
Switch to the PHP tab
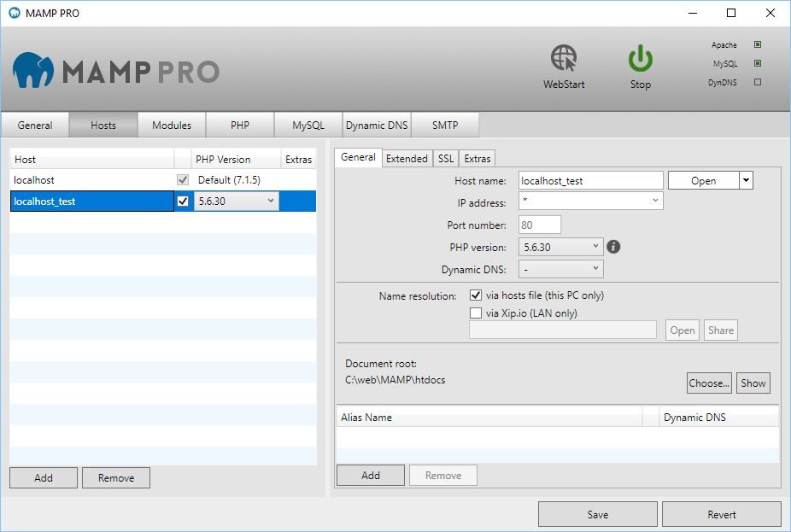pyautogui.click(x=240, y=125)
